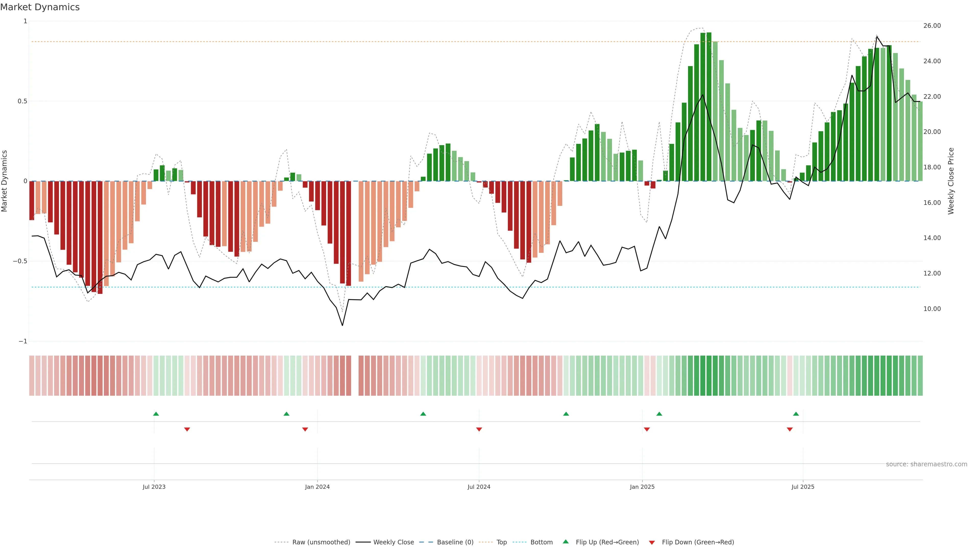The image size is (980, 551).
Task: Toggle the Weekly Close legend entry
Action: [393, 542]
